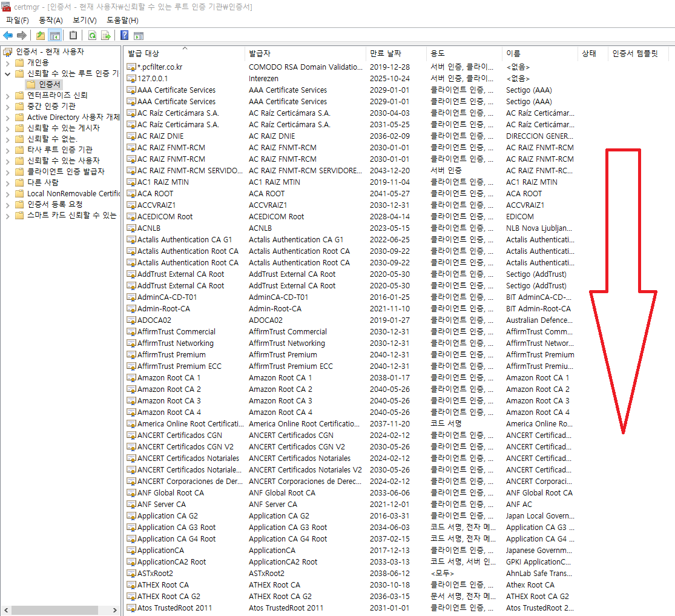Select the America Online Root Certification row
Image resolution: width=675 pixels, height=616 pixels.
point(351,424)
